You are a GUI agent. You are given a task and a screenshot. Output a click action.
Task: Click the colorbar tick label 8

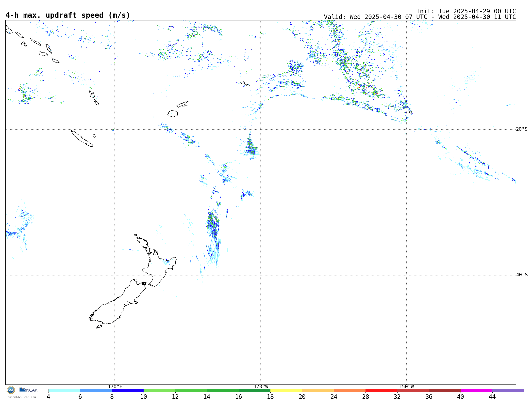112,397
